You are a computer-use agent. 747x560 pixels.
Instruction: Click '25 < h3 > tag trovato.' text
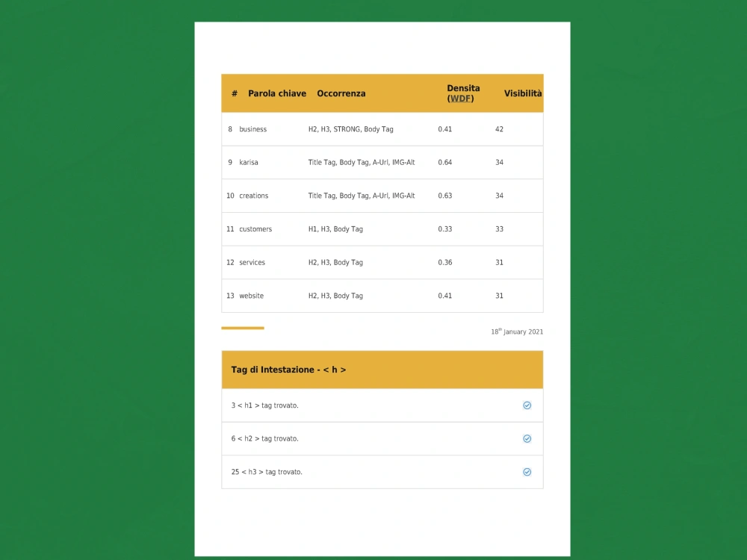click(267, 472)
